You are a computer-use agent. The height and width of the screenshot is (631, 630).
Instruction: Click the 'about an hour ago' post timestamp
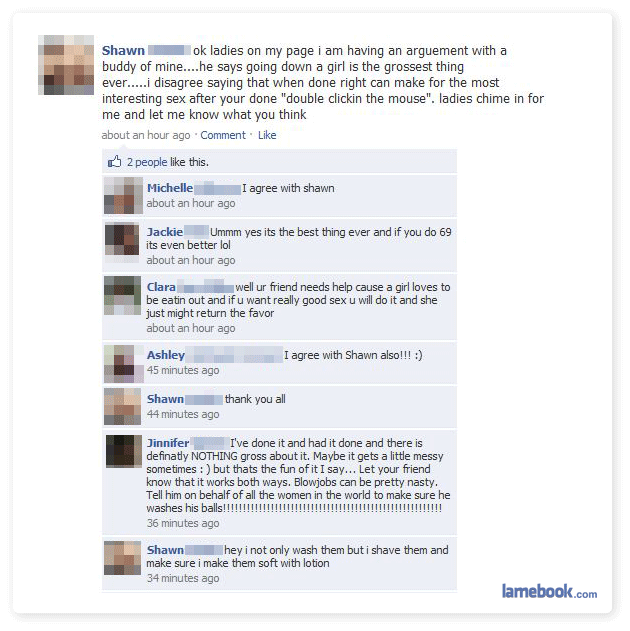click(x=146, y=135)
